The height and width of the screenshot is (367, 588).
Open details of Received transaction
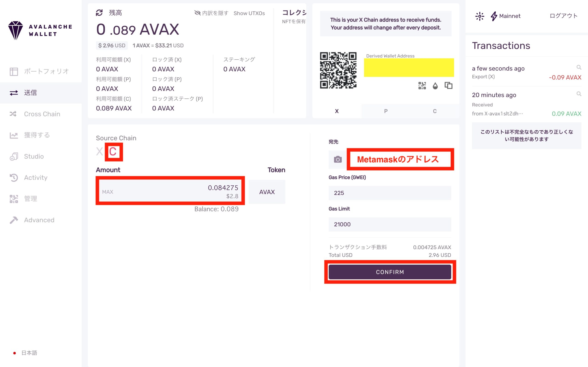tap(579, 94)
